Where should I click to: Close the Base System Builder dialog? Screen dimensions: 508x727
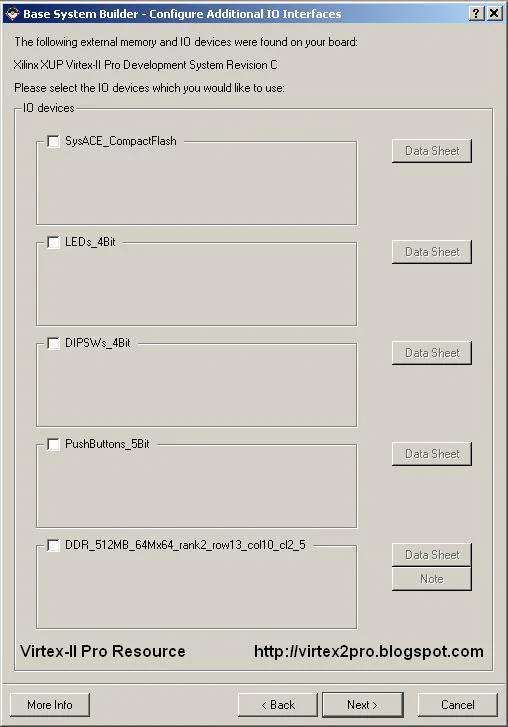(494, 13)
